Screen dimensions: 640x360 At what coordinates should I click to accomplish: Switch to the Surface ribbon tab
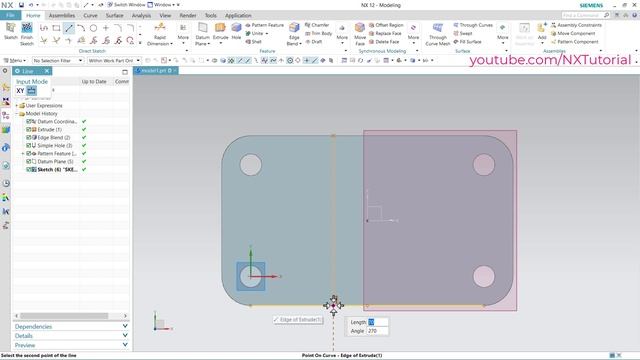tap(115, 16)
